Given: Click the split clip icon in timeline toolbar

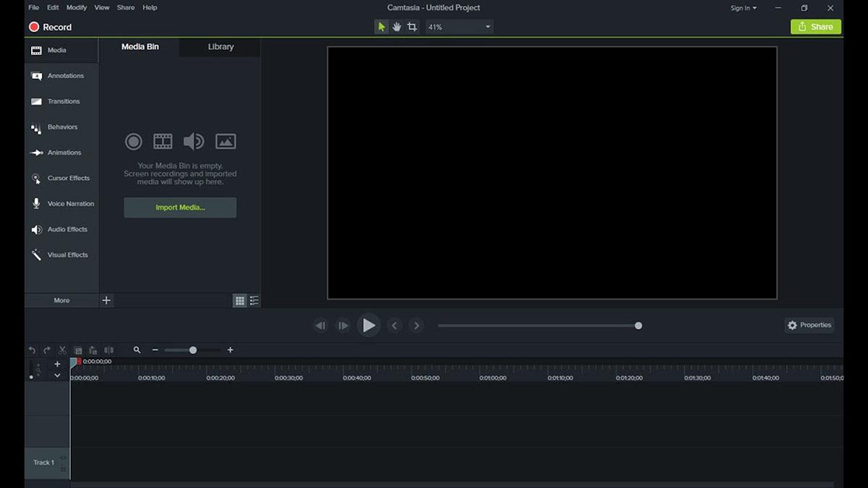Looking at the screenshot, I should pyautogui.click(x=109, y=350).
